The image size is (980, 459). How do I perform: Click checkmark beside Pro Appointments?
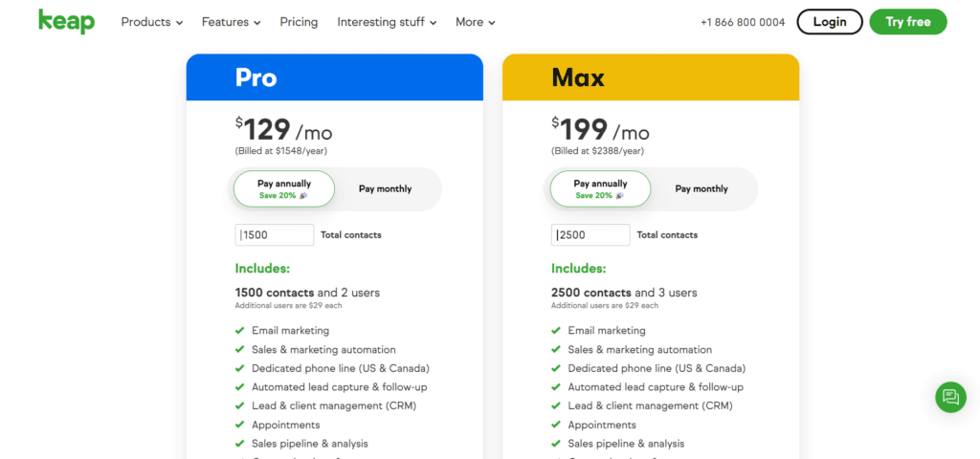pyautogui.click(x=239, y=425)
